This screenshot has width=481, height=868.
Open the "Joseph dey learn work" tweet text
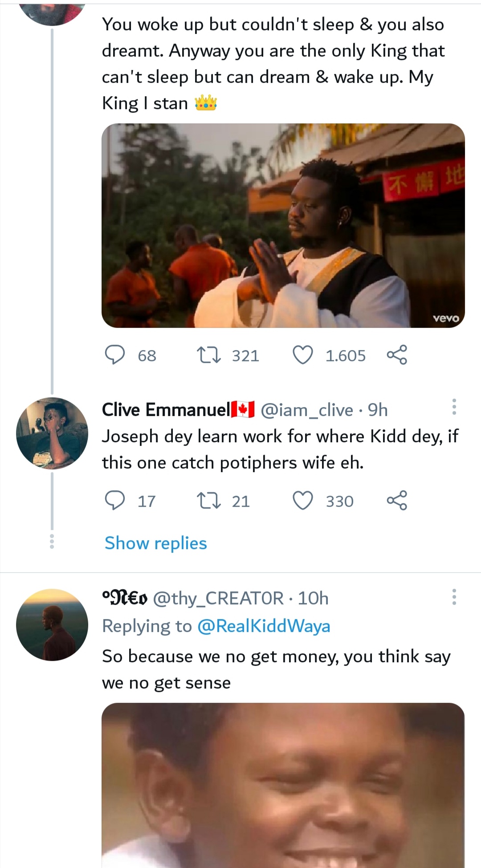tap(280, 449)
